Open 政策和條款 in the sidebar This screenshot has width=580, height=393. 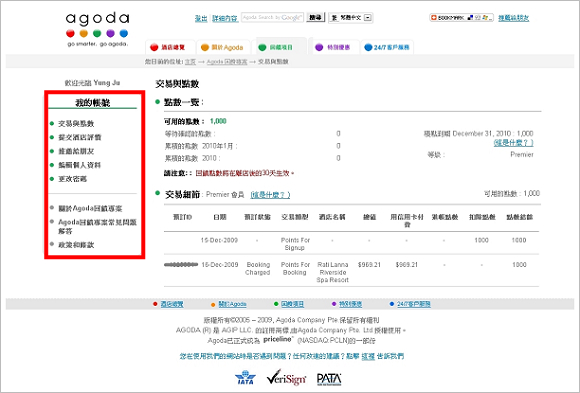76,245
